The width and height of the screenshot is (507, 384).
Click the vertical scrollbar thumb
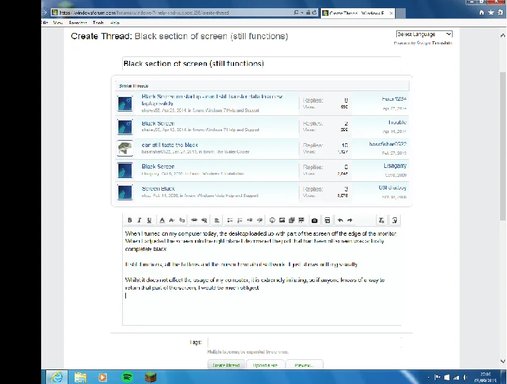503,146
